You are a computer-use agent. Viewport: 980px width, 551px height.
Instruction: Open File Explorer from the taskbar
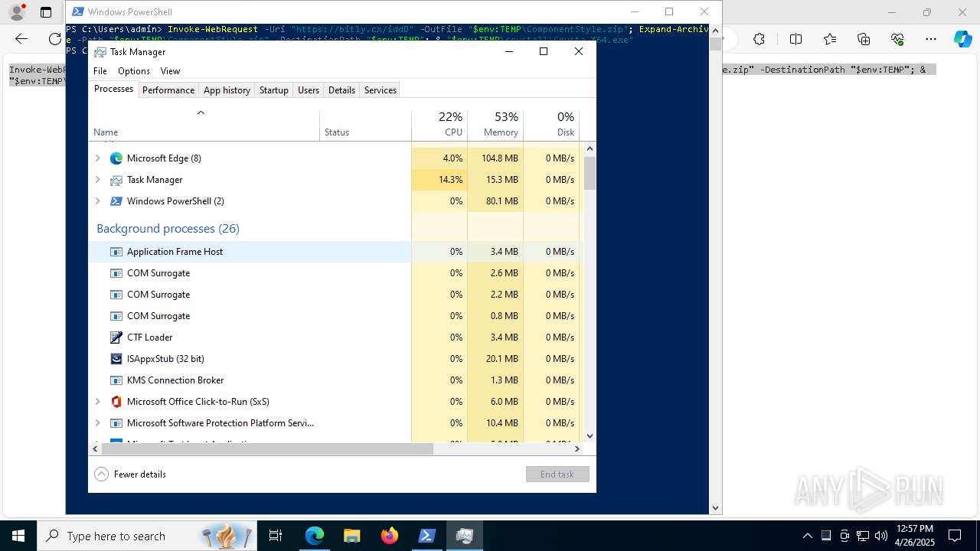tap(352, 536)
